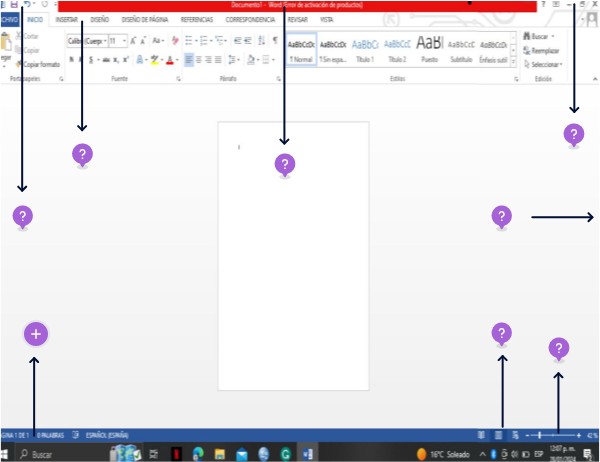Click the bullet list icon
The image size is (600, 462).
188,41
